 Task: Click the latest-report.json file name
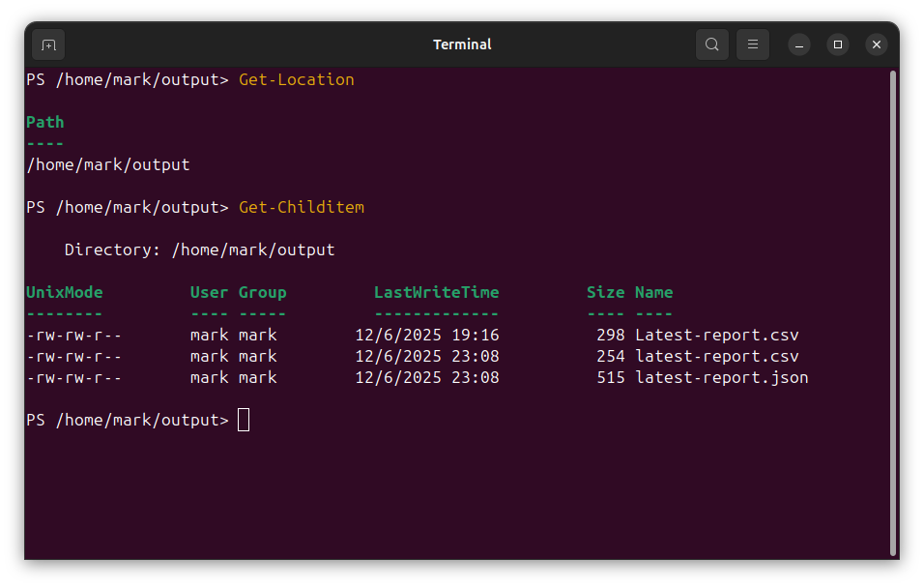tap(721, 377)
